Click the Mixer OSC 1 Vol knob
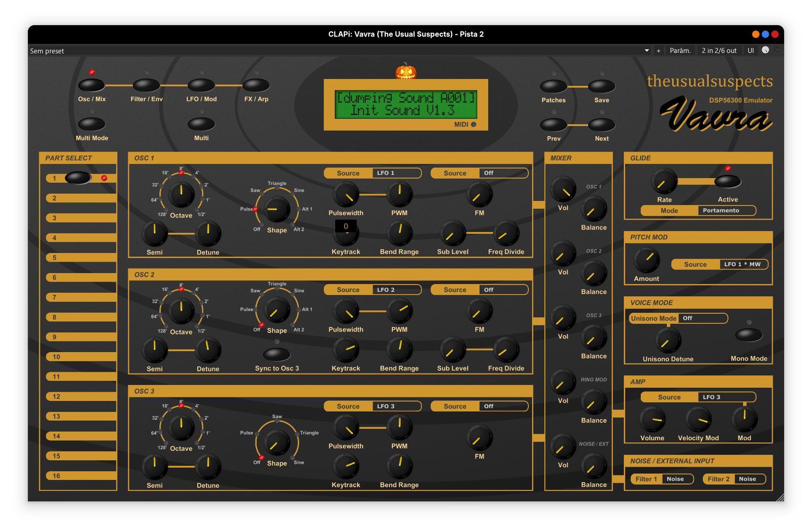This screenshot has width=812, height=532. click(563, 190)
